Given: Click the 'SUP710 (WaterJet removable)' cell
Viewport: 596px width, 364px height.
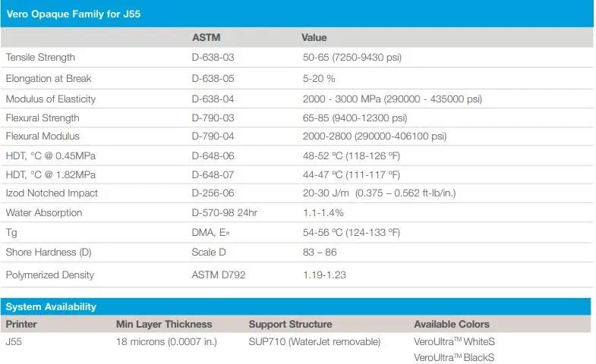Looking at the screenshot, I should [x=315, y=342].
